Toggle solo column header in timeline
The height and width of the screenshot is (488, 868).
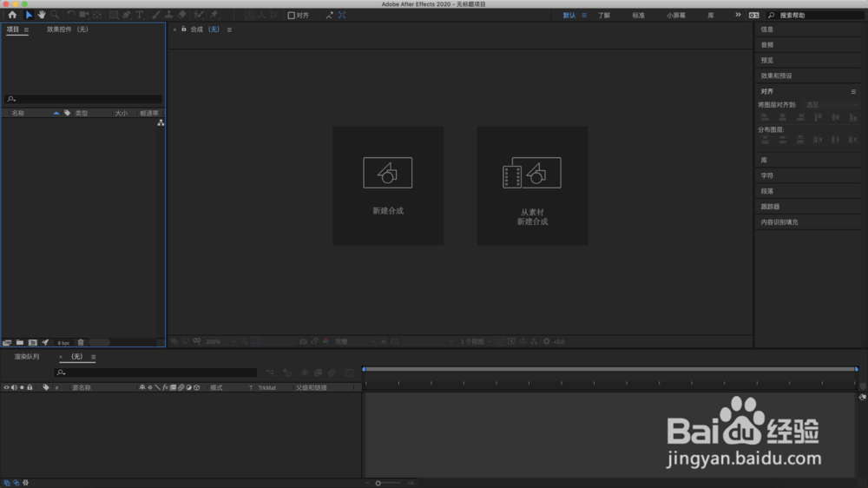22,387
